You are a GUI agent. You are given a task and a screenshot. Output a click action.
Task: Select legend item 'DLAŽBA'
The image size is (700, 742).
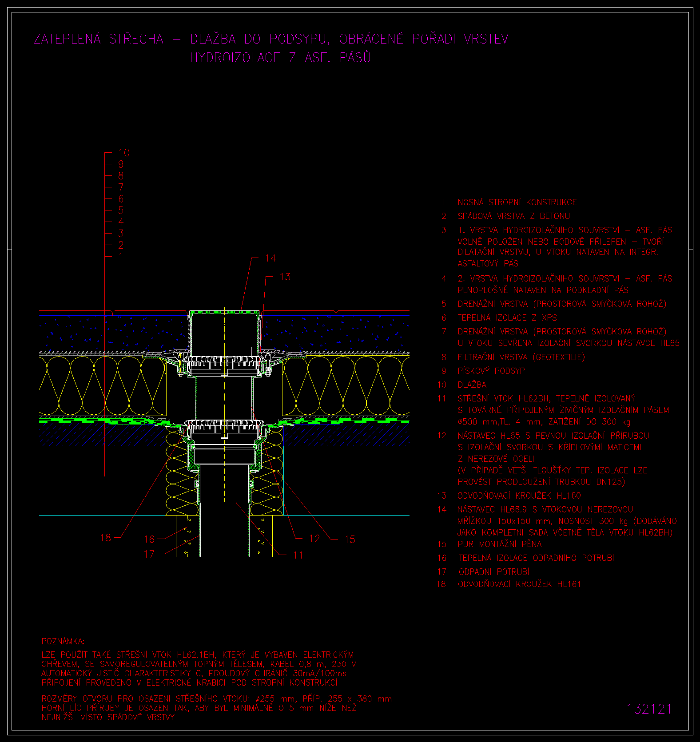(472, 385)
